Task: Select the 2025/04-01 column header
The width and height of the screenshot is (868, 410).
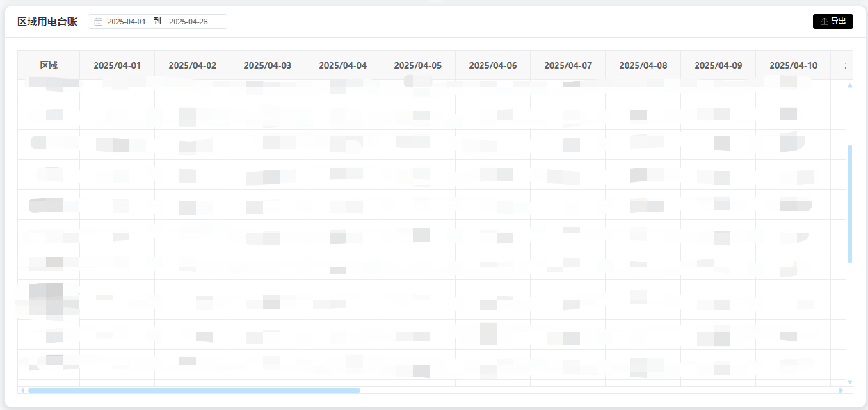Action: point(117,65)
